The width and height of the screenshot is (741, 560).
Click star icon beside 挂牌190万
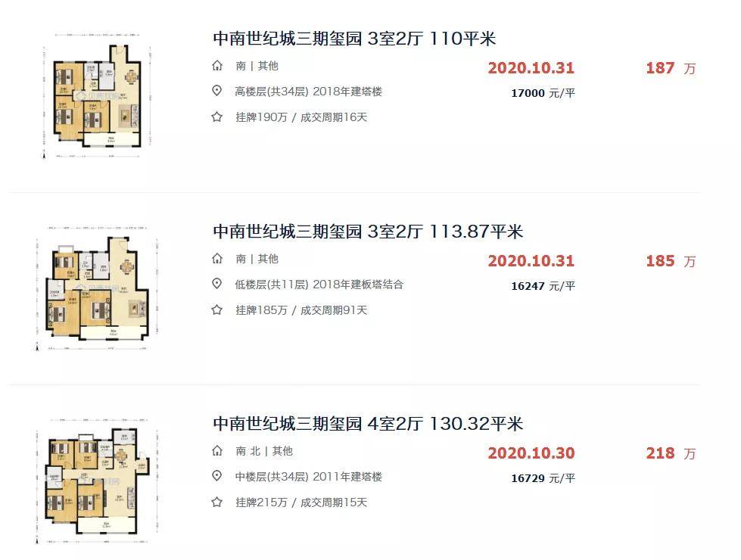[x=217, y=117]
